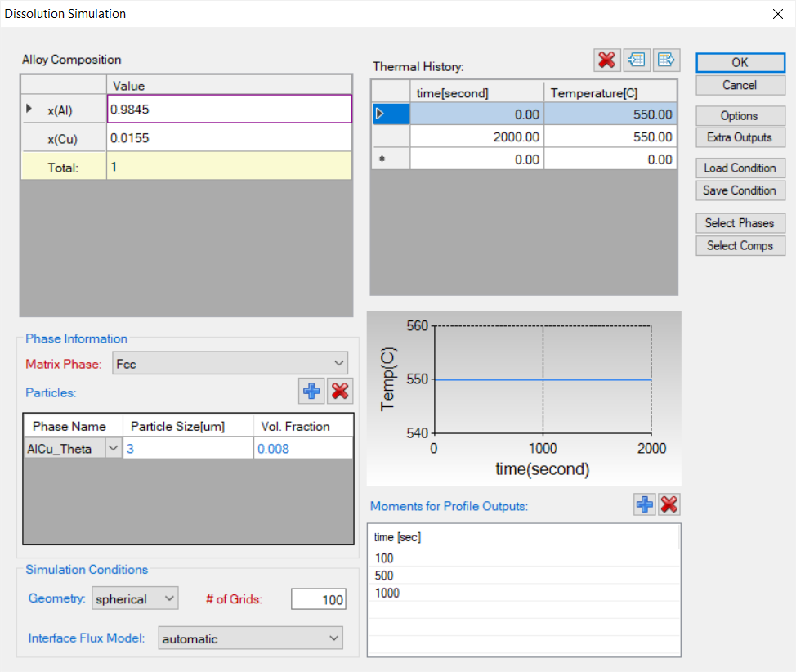Image resolution: width=796 pixels, height=672 pixels.
Task: Click the export table icon above Thermal History
Action: tap(667, 60)
